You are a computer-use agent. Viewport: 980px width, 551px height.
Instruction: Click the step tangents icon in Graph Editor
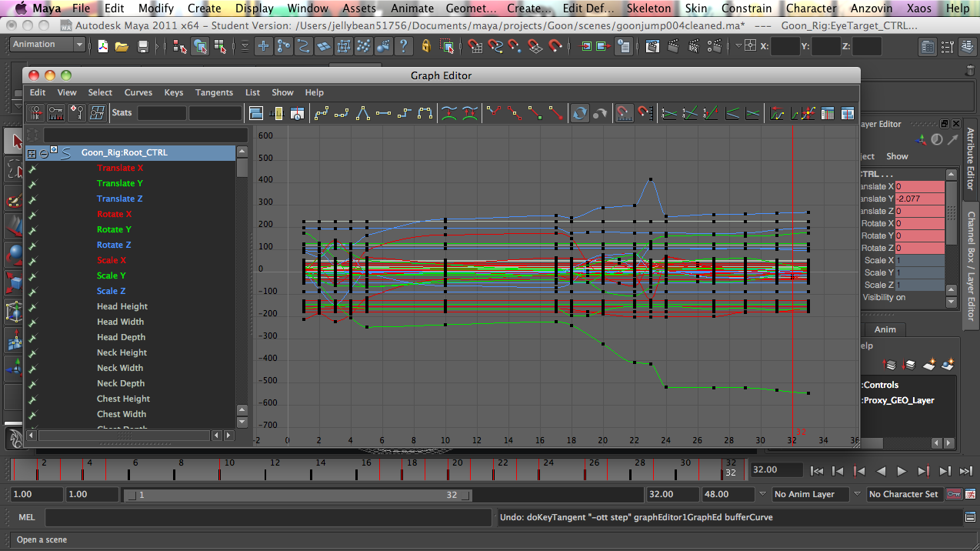(405, 113)
